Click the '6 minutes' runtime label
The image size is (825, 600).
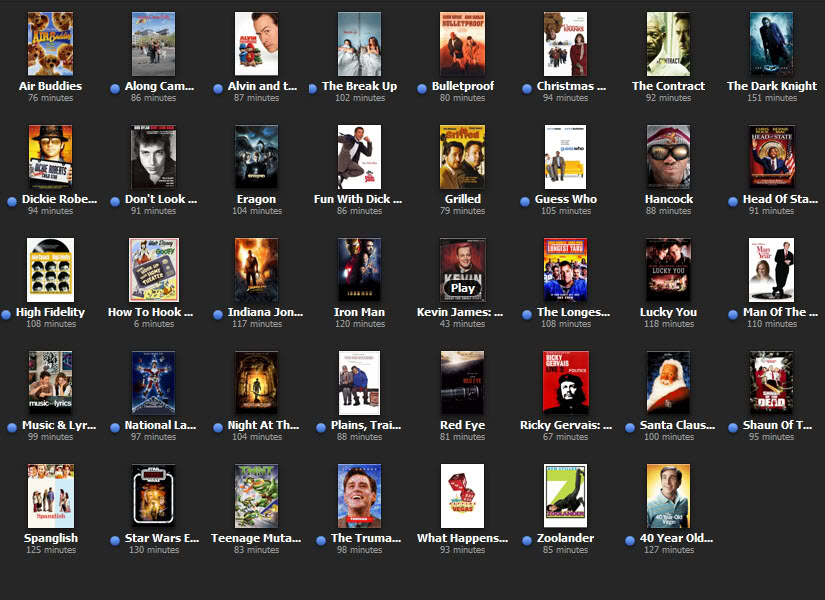[154, 324]
